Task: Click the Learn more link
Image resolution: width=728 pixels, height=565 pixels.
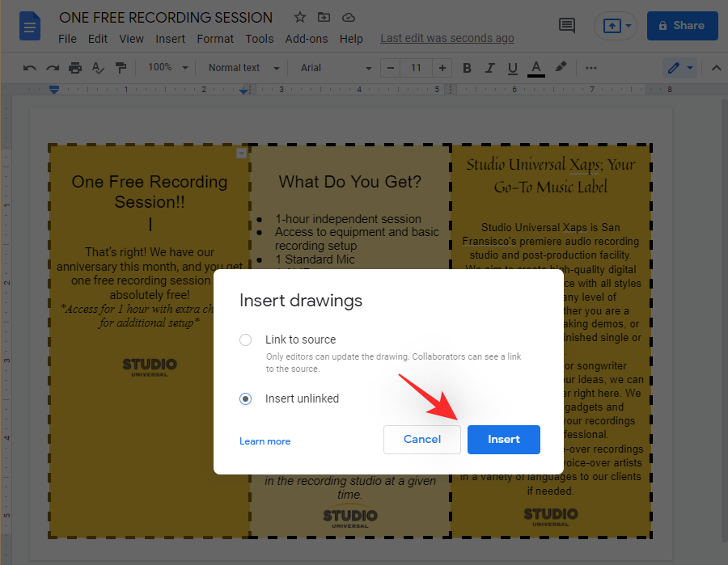Action: (x=265, y=441)
